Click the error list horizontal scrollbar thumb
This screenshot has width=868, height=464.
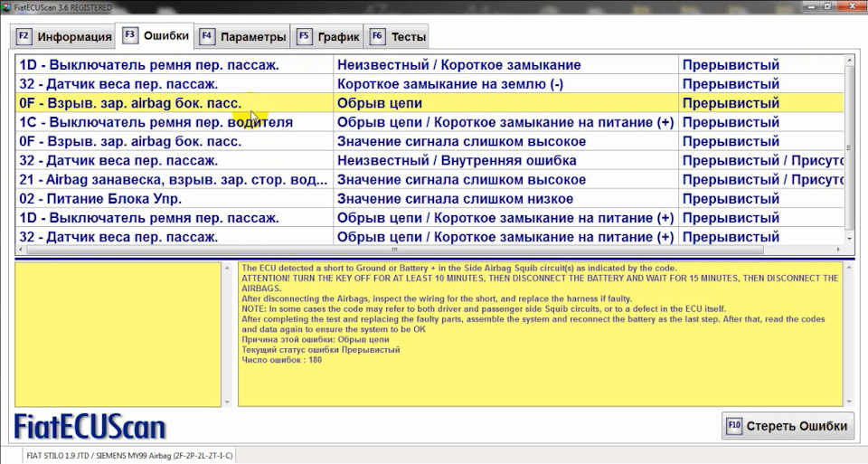tap(395, 250)
